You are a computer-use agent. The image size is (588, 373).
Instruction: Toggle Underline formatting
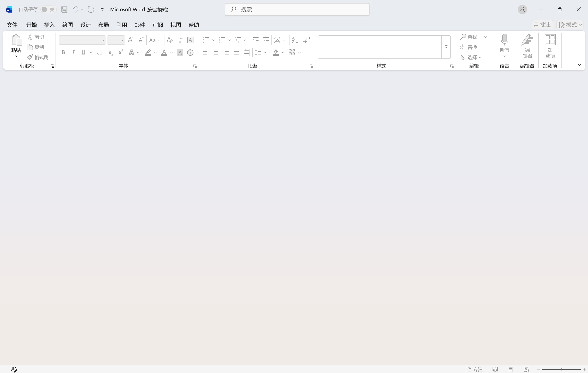pos(83,53)
